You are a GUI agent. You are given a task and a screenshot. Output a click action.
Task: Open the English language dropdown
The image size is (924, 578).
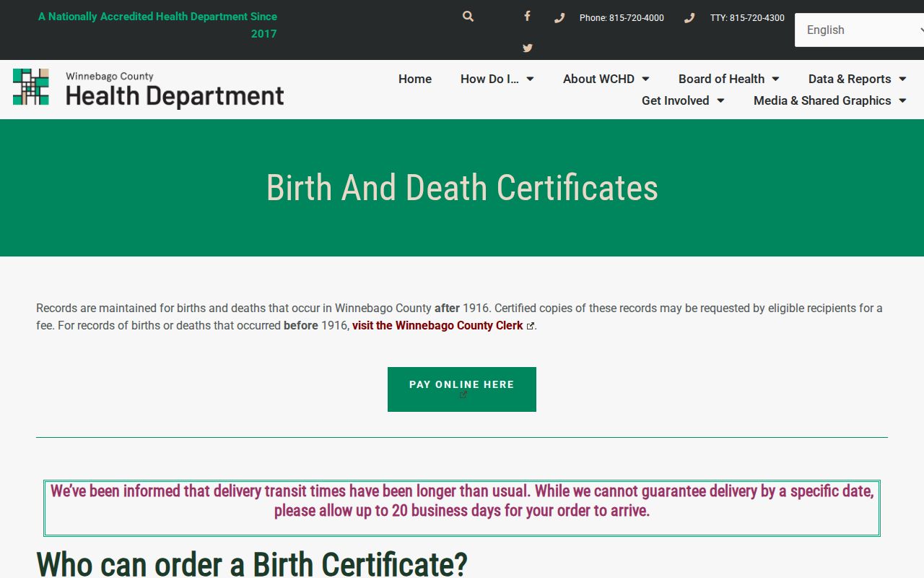(859, 30)
